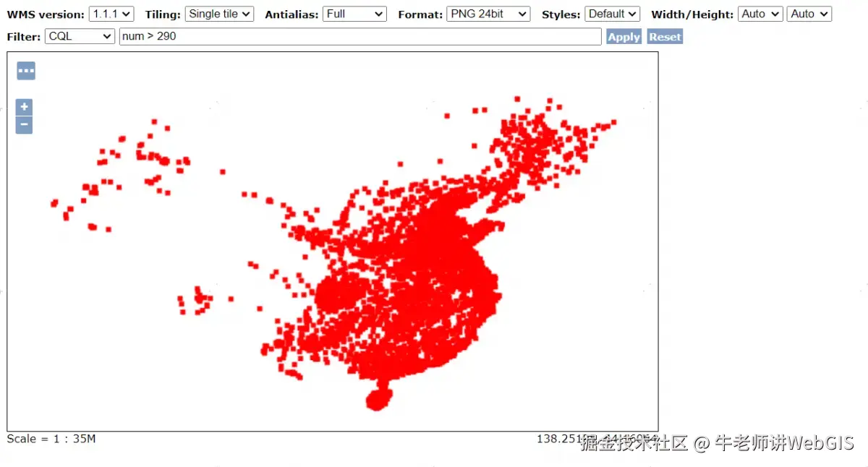868x467 pixels.
Task: Open the Antialias dropdown showing Full
Action: click(x=354, y=14)
